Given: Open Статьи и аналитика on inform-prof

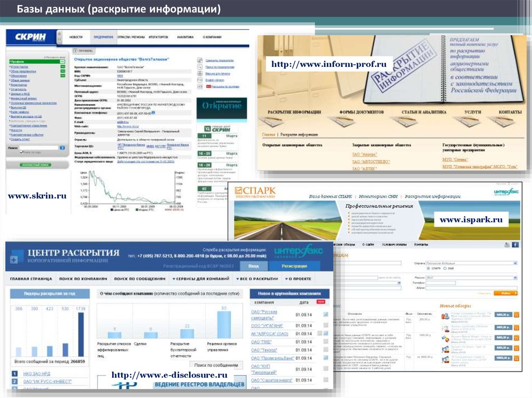Looking at the screenshot, I should 424,112.
